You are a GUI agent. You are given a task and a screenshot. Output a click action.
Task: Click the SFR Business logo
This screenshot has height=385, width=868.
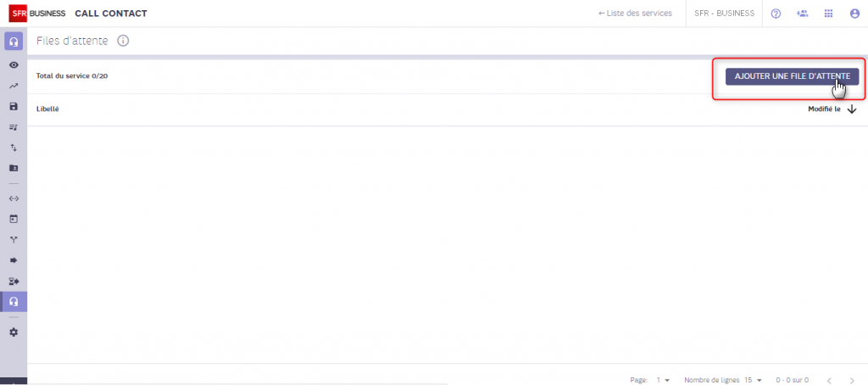click(x=37, y=14)
